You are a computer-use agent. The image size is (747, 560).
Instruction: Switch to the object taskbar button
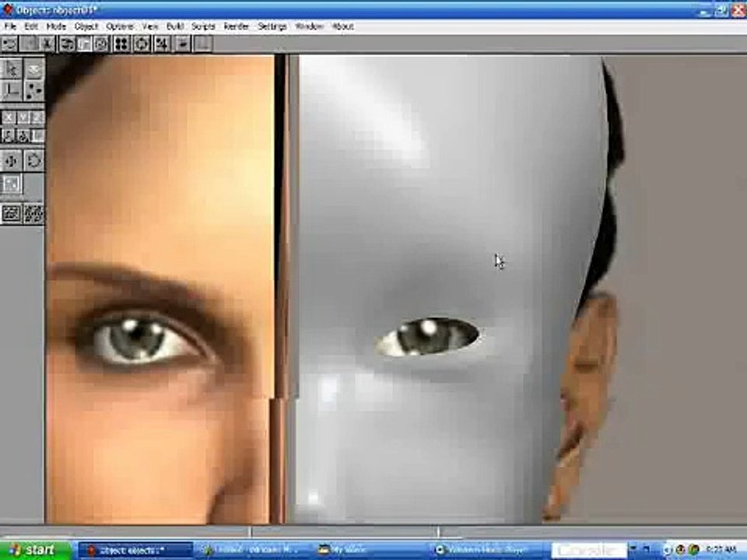click(135, 551)
